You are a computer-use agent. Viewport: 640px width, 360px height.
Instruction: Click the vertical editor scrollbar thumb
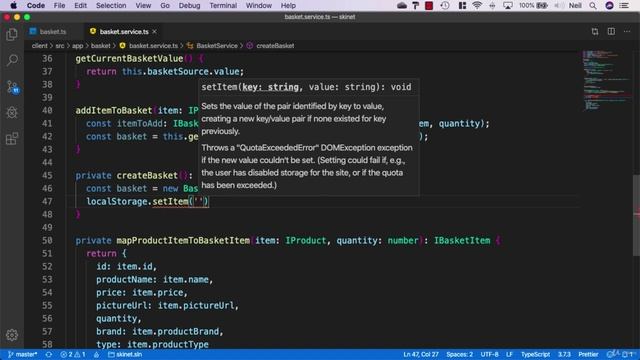pos(636,215)
